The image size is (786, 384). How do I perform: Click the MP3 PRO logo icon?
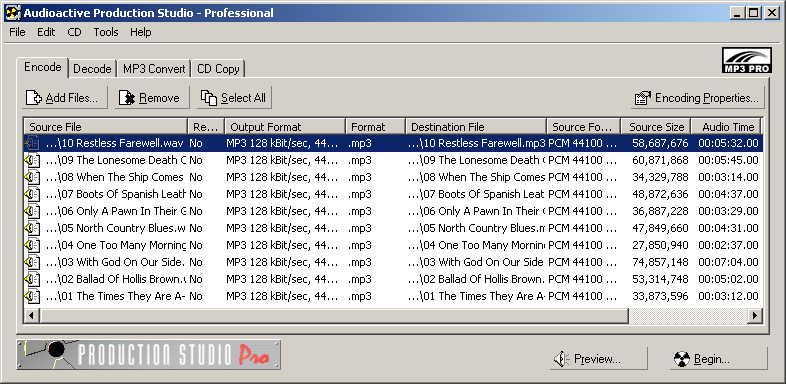(746, 61)
